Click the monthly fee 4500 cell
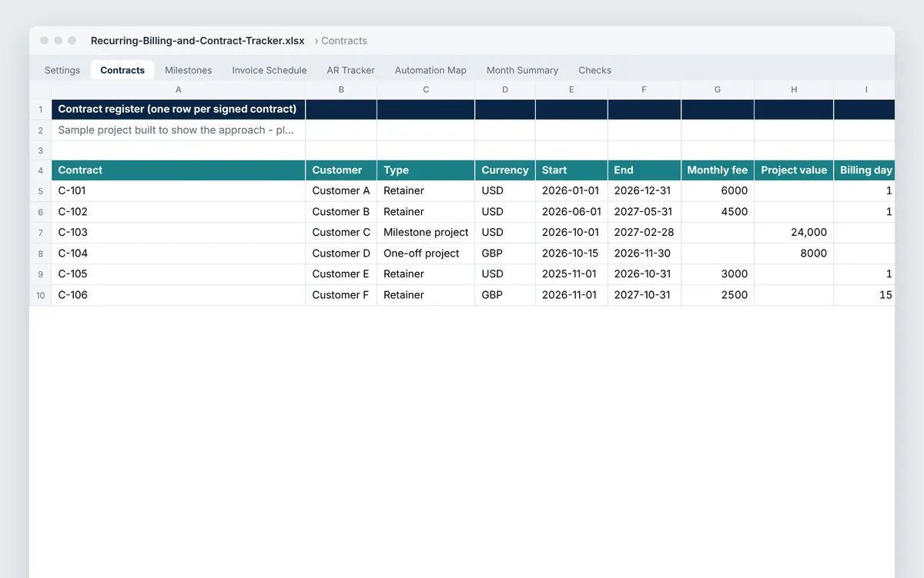 718,212
